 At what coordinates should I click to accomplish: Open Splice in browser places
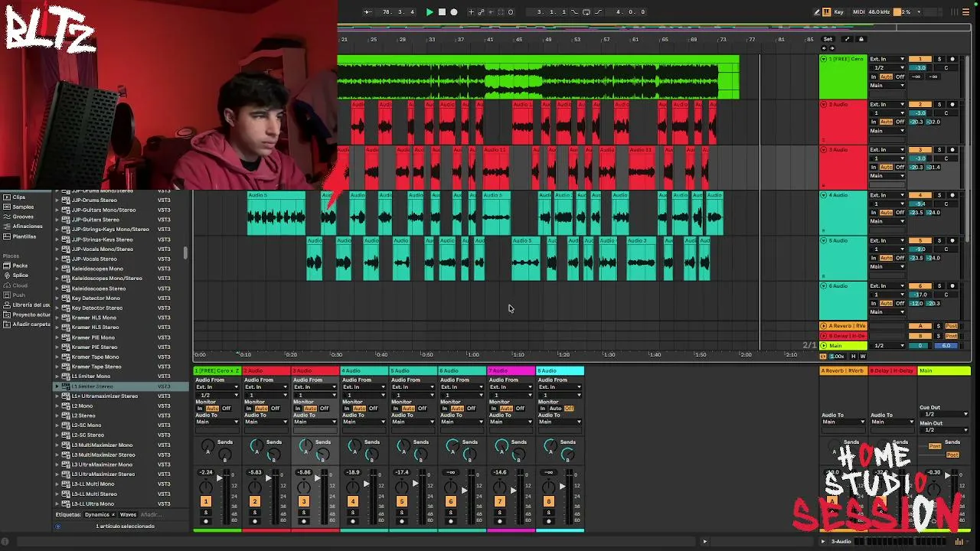tap(20, 275)
